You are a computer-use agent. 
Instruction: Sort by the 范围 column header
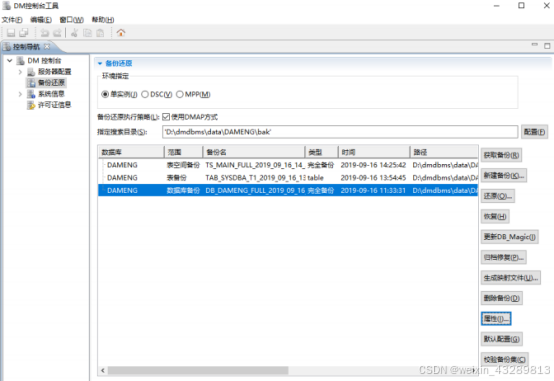point(183,152)
